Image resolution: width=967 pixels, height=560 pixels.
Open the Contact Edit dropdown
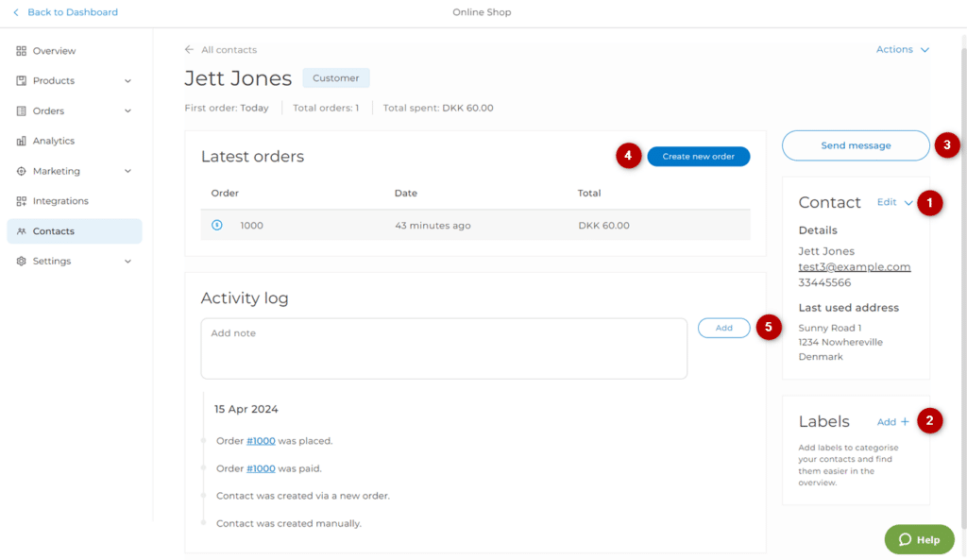(x=894, y=202)
